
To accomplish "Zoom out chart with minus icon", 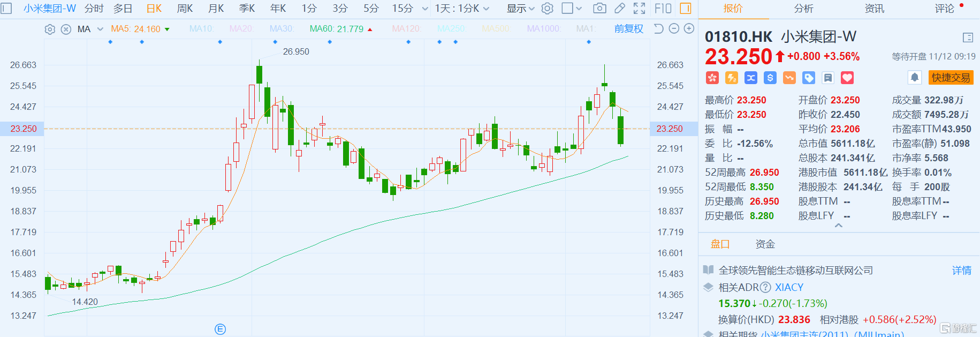I will [x=674, y=29].
